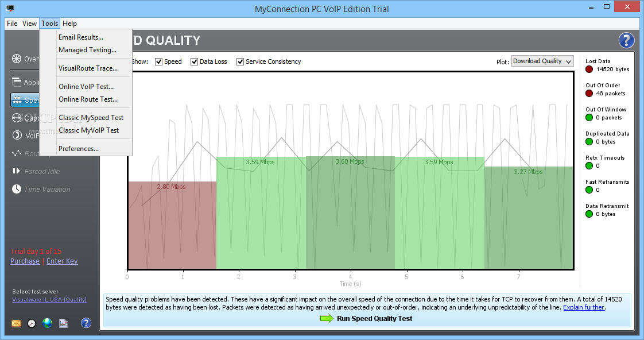Click the green arrow run icon
This screenshot has height=340, width=644.
pos(327,319)
